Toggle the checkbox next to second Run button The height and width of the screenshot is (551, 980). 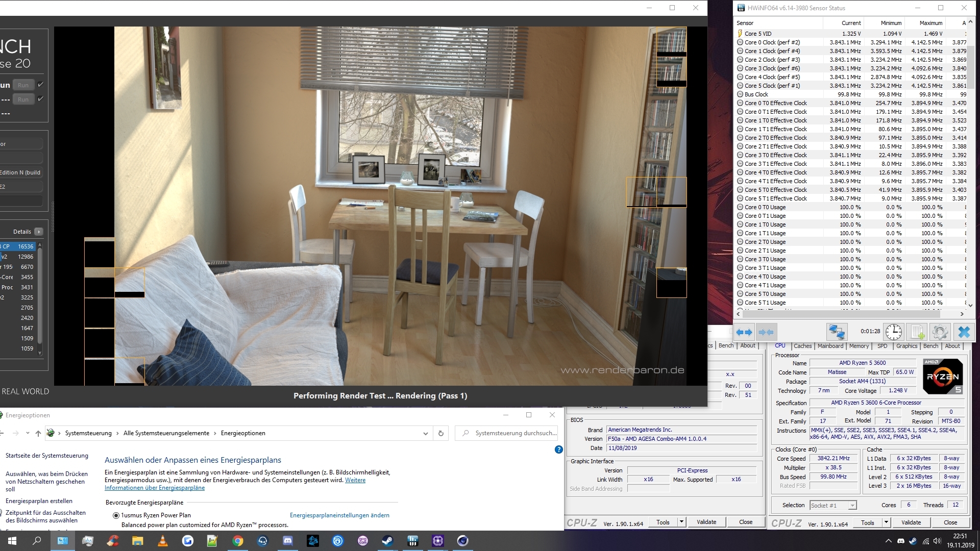pos(41,99)
